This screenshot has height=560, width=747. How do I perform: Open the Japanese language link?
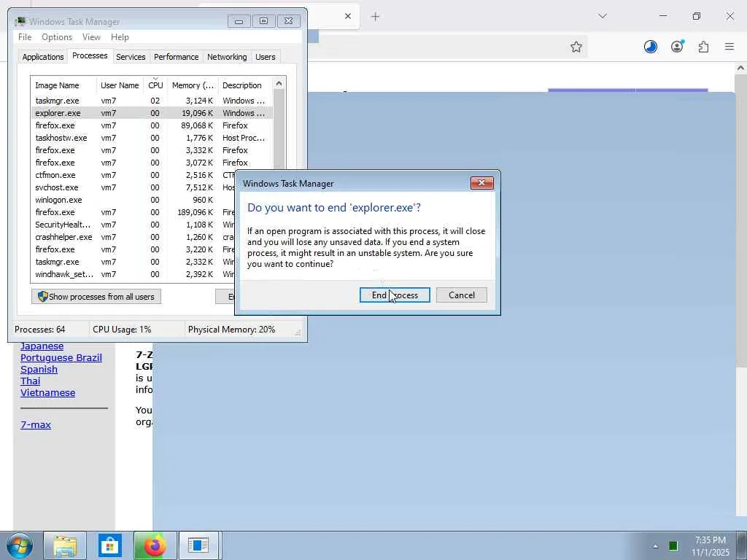point(42,346)
